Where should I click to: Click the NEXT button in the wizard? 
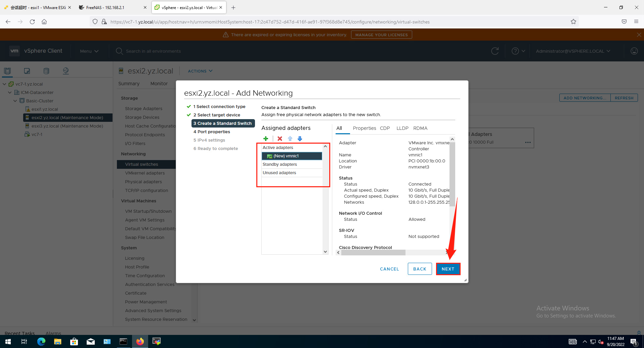coord(448,269)
